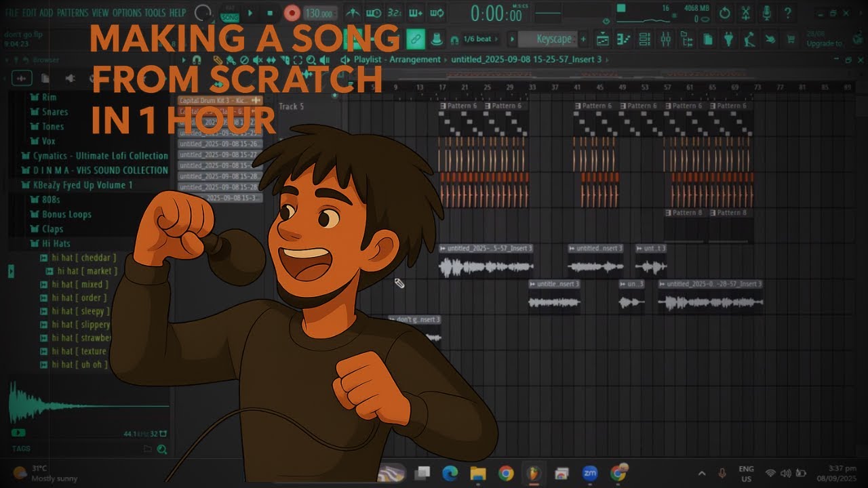Open the OPTIONS menu
This screenshot has width=868, height=488.
126,13
